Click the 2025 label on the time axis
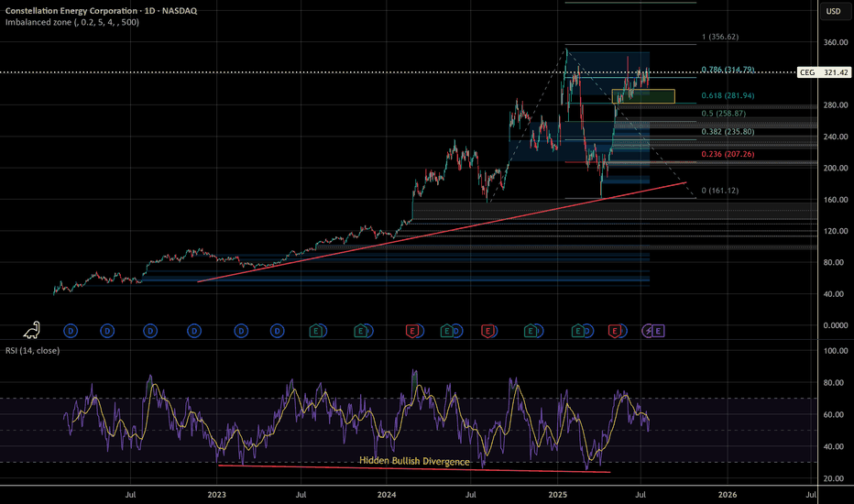 [558, 495]
